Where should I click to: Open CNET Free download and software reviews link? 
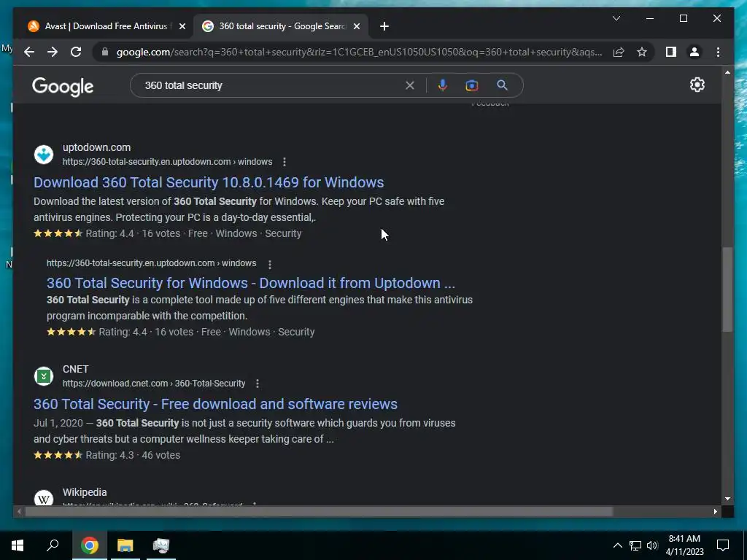click(x=215, y=404)
